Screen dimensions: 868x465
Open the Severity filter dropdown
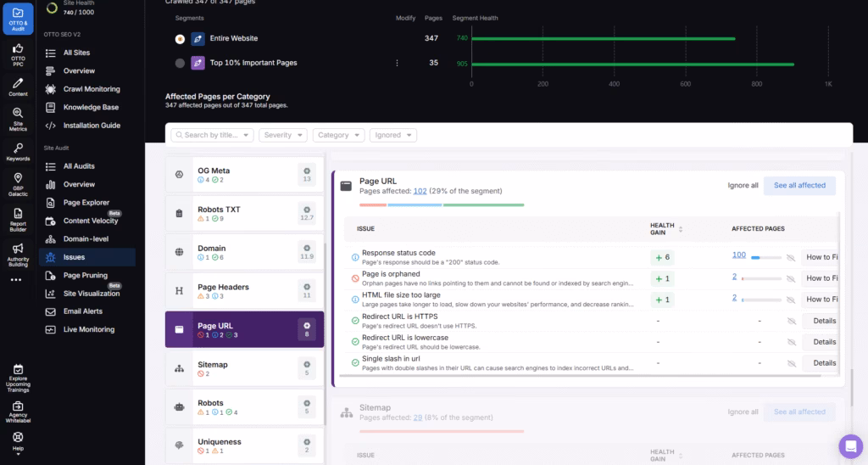283,135
